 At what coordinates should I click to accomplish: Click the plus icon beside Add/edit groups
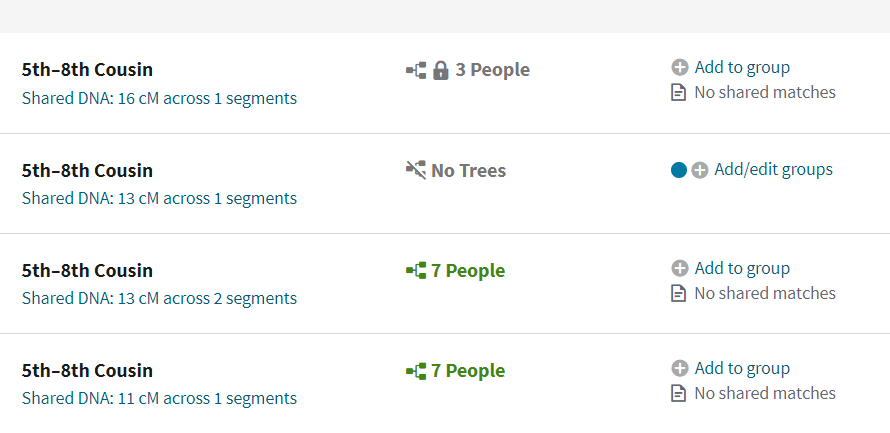click(x=700, y=170)
